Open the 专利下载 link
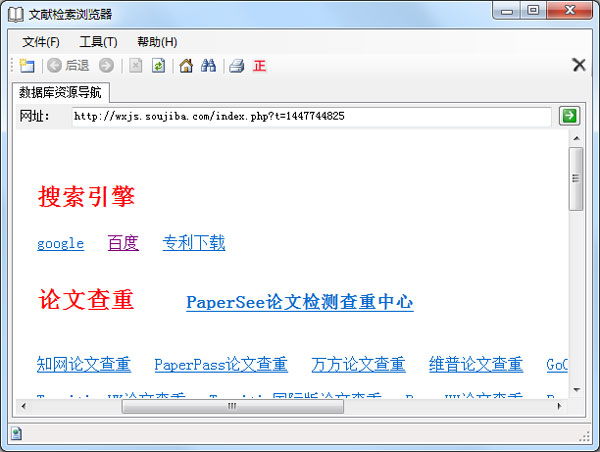Image resolution: width=600 pixels, height=452 pixels. (194, 243)
